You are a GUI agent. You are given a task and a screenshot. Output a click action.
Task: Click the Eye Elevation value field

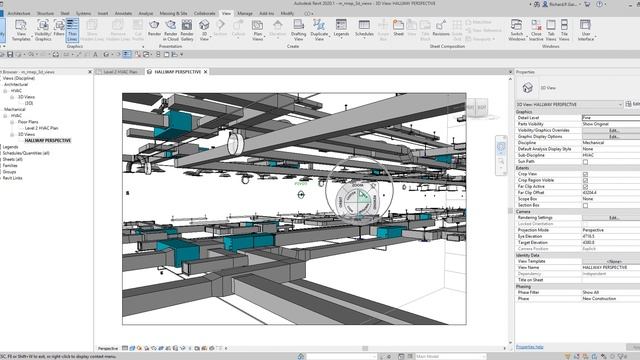(x=611, y=236)
